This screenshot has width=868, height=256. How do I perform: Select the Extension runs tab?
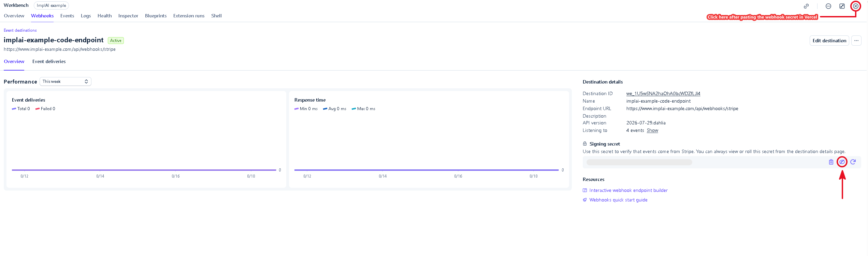point(189,16)
